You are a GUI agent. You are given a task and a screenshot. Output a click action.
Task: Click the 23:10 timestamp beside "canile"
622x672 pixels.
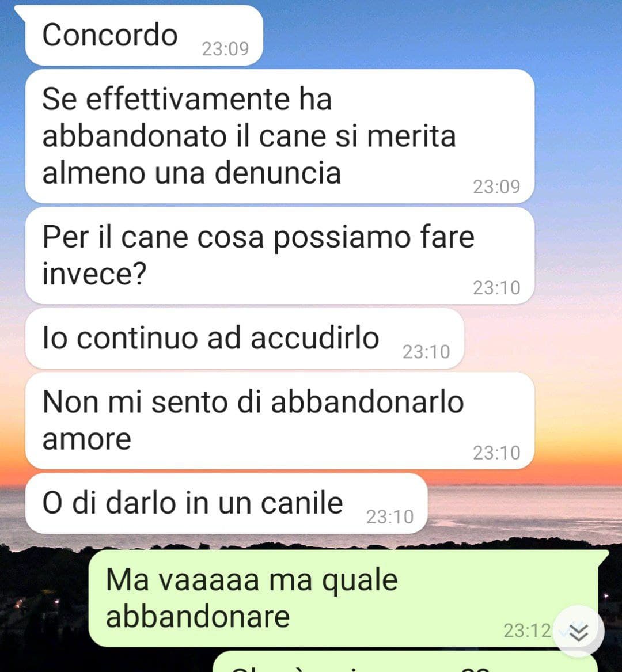[x=390, y=517]
